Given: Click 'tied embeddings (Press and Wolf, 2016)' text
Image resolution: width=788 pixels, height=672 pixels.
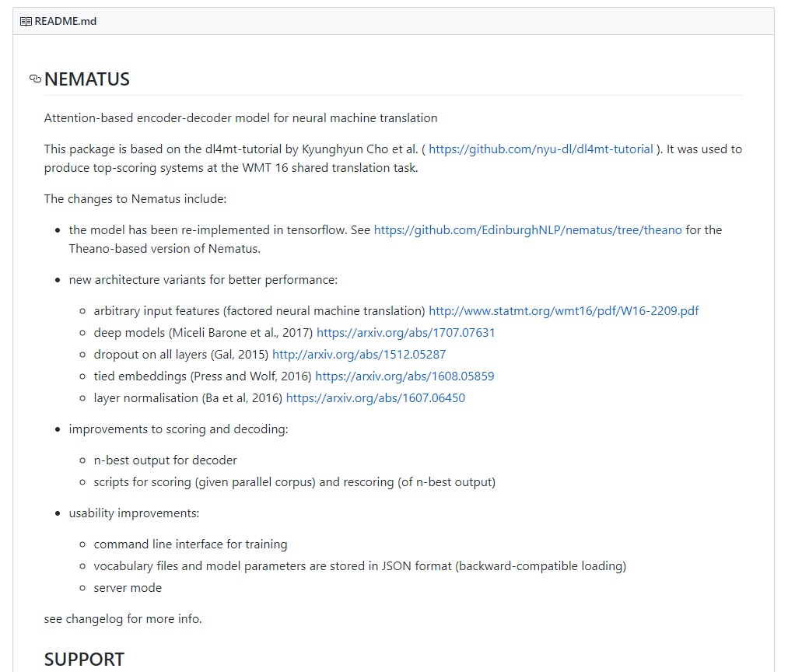Looking at the screenshot, I should click(x=202, y=376).
